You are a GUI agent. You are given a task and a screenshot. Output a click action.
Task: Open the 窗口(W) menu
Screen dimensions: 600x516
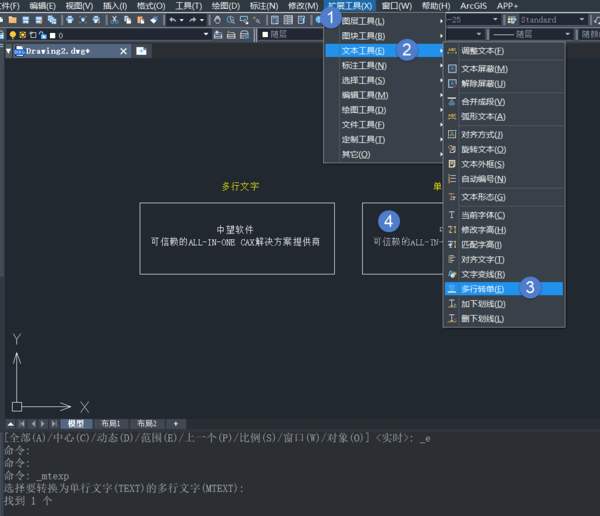(397, 6)
